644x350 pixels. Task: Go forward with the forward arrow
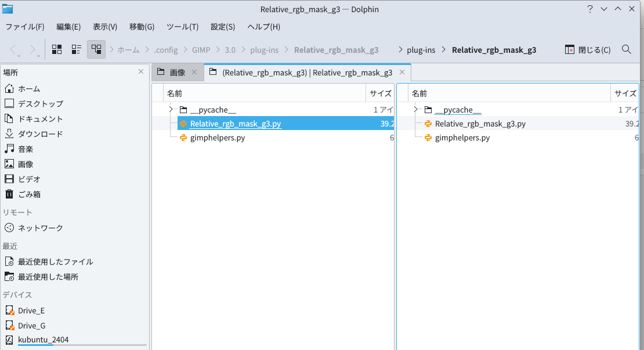click(x=32, y=49)
